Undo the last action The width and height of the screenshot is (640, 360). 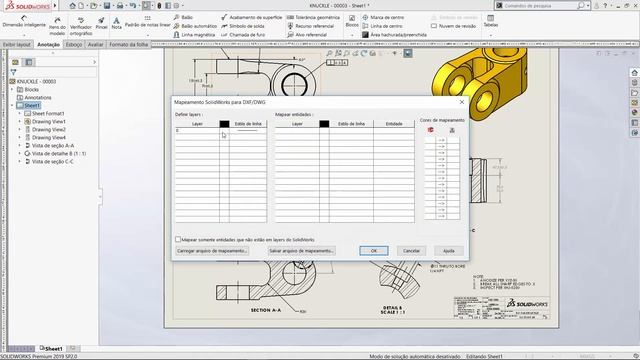[133, 6]
